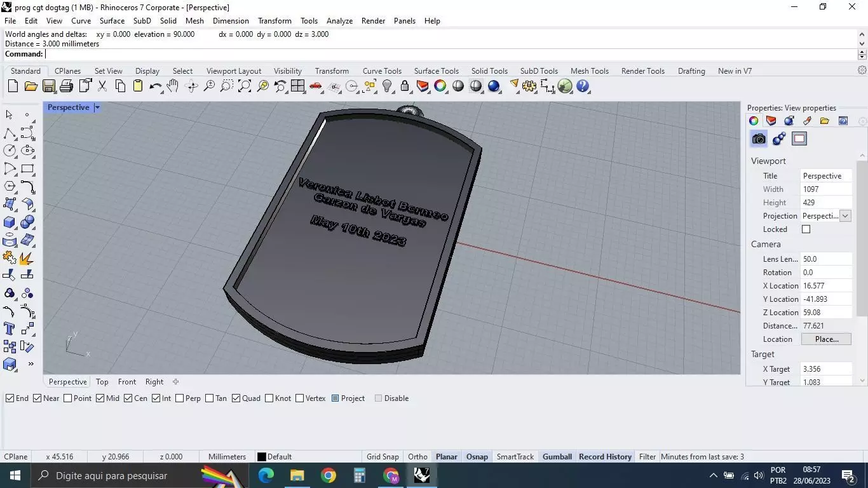Open the color wheel object properties tab
The height and width of the screenshot is (488, 868).
[x=754, y=121]
